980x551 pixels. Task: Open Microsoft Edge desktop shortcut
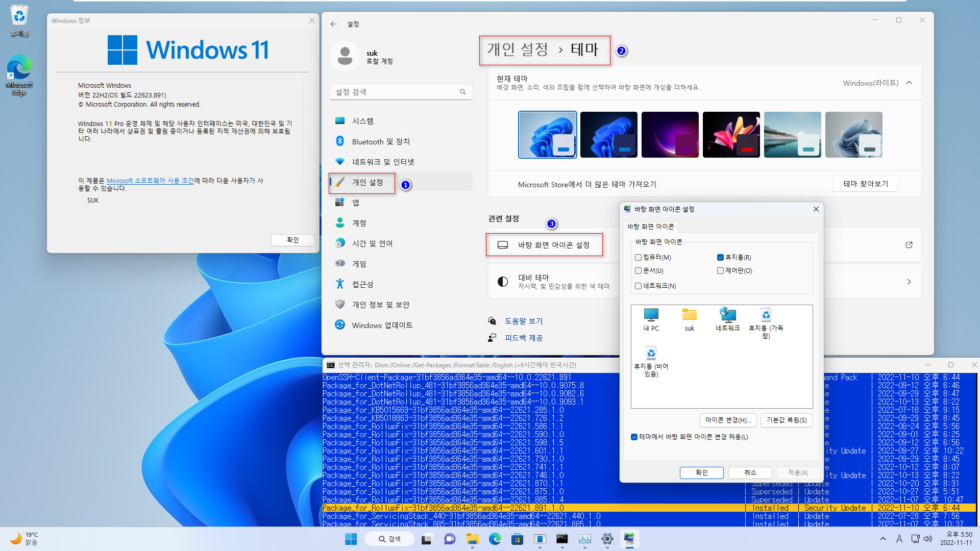[19, 75]
